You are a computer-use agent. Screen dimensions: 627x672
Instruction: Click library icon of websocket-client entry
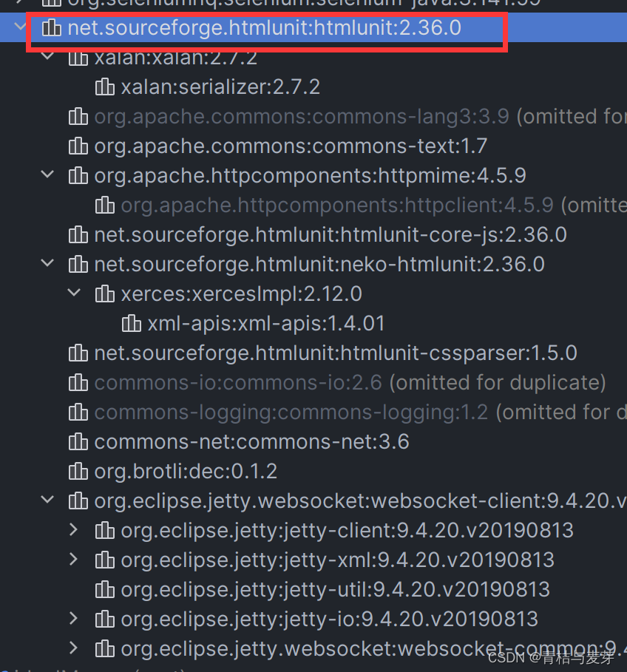click(x=78, y=501)
